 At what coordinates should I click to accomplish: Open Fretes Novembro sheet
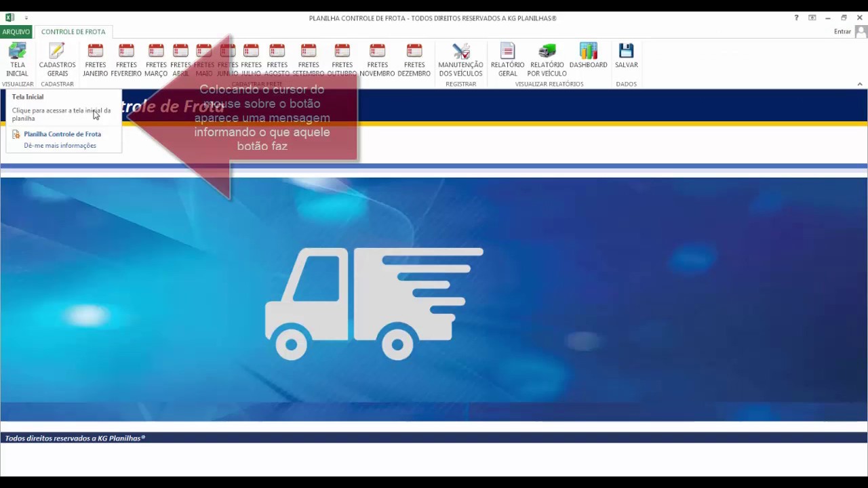(x=377, y=60)
